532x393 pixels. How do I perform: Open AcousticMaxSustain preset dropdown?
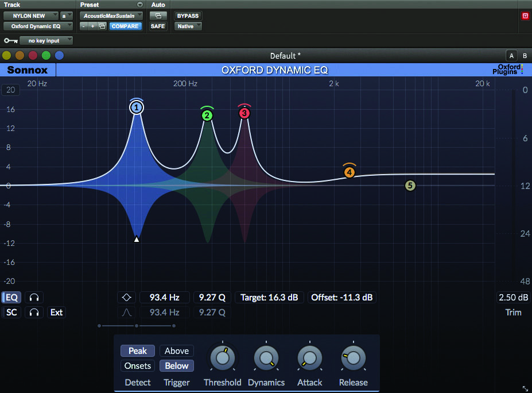[111, 16]
